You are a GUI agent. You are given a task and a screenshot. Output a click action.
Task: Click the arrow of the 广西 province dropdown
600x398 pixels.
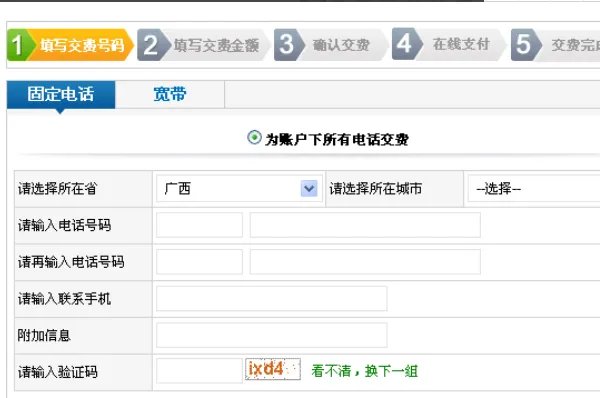click(309, 189)
